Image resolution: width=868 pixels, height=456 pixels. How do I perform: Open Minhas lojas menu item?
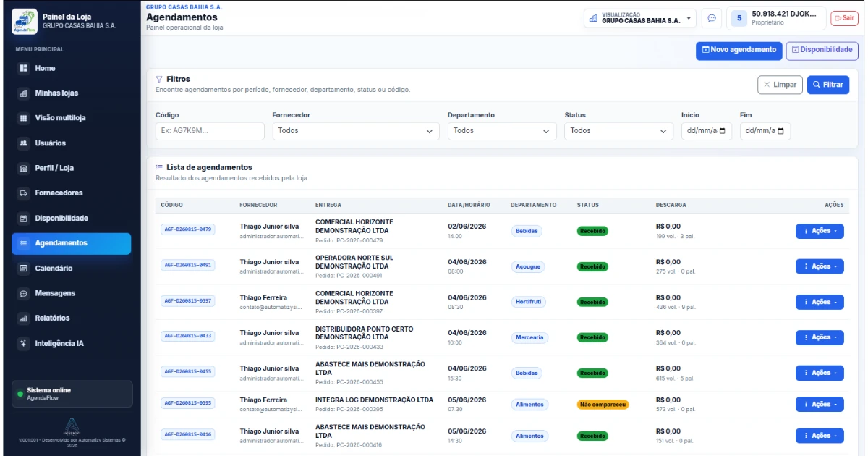tap(72, 93)
